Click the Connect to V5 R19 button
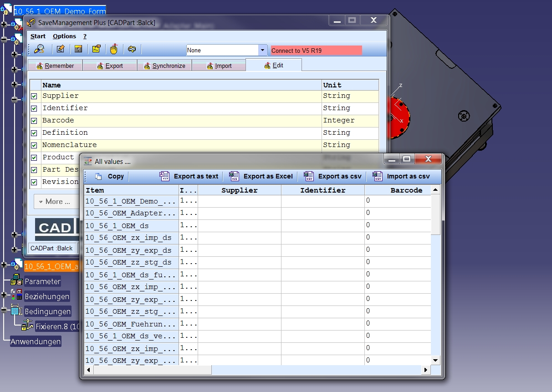 pos(316,51)
